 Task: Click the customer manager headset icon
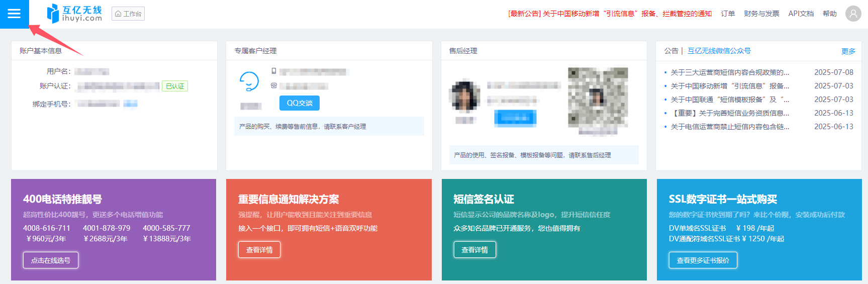[x=249, y=81]
